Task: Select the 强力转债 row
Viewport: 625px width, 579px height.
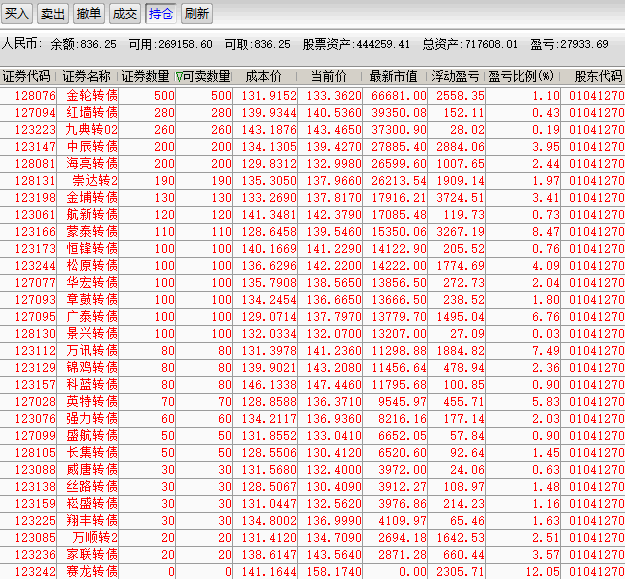Action: (x=312, y=419)
